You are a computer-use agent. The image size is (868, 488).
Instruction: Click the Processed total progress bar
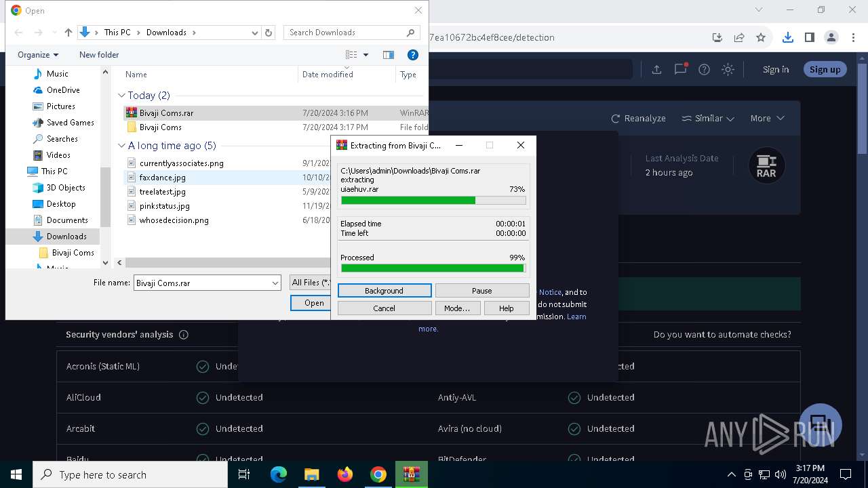pyautogui.click(x=433, y=268)
